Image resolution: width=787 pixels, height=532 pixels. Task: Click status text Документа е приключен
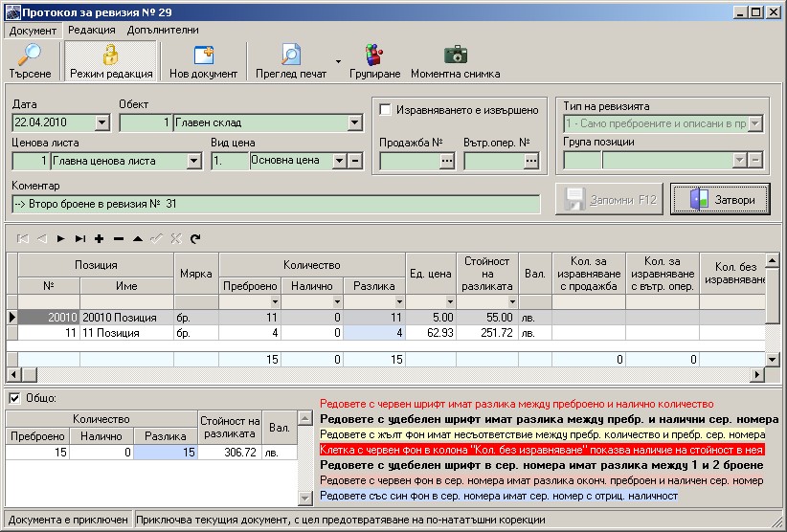pyautogui.click(x=68, y=520)
